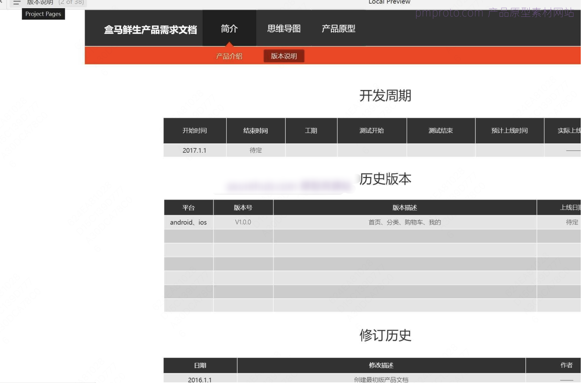Image resolution: width=588 pixels, height=383 pixels.
Task: Select the 2017.1.1 start date cell
Action: (195, 150)
